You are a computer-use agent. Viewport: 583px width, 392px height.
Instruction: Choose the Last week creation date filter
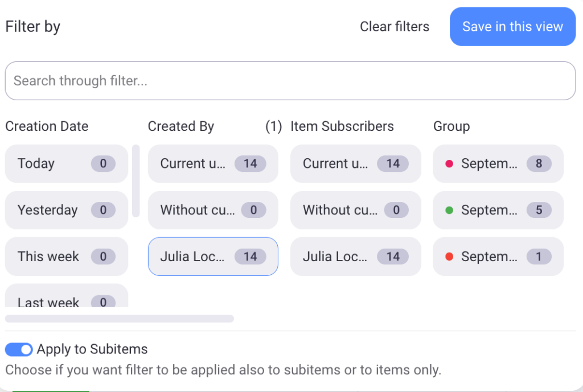66,299
